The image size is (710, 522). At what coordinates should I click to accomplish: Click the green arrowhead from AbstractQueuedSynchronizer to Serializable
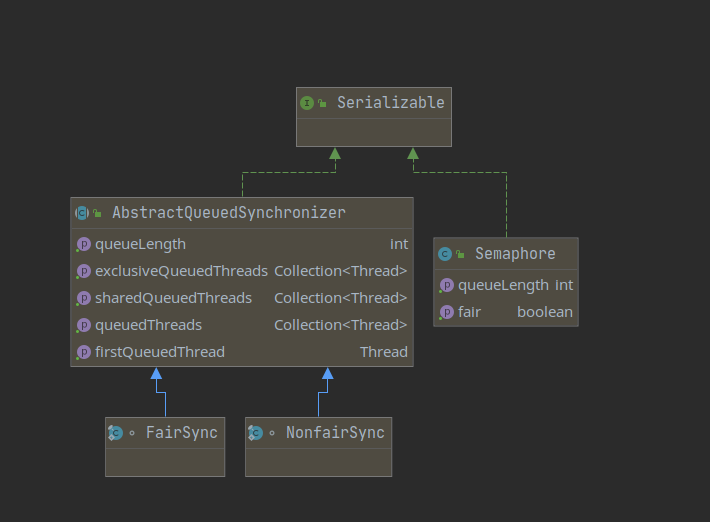click(335, 153)
